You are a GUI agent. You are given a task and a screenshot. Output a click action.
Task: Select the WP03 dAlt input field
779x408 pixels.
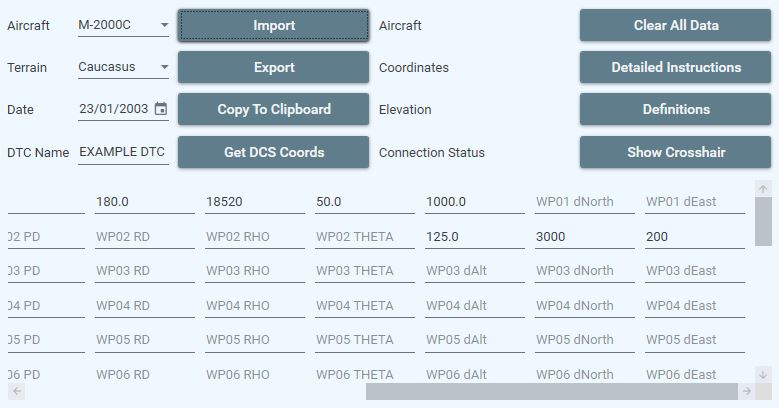[474, 271]
